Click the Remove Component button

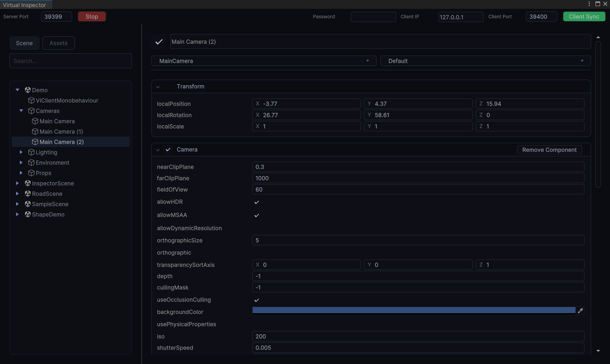[549, 150]
